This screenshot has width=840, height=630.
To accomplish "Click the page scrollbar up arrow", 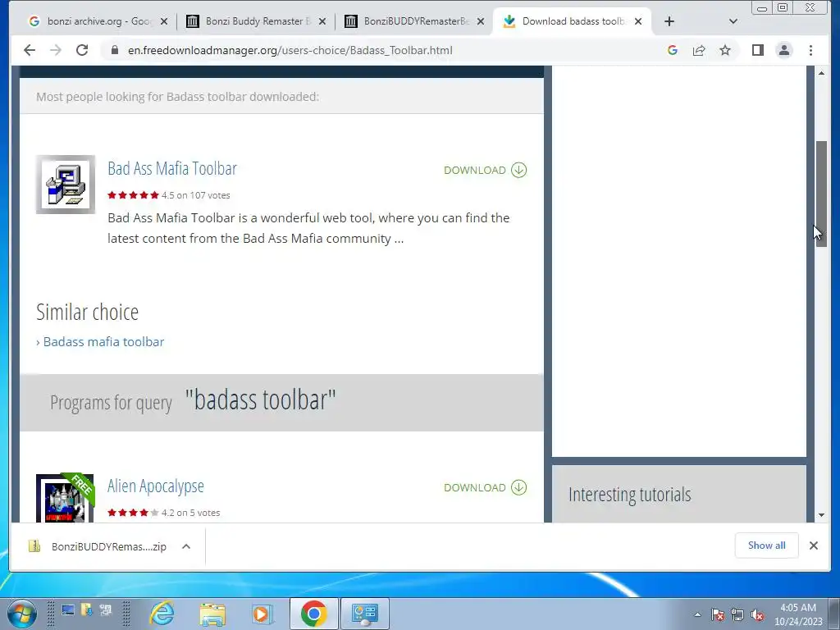I will tap(821, 73).
